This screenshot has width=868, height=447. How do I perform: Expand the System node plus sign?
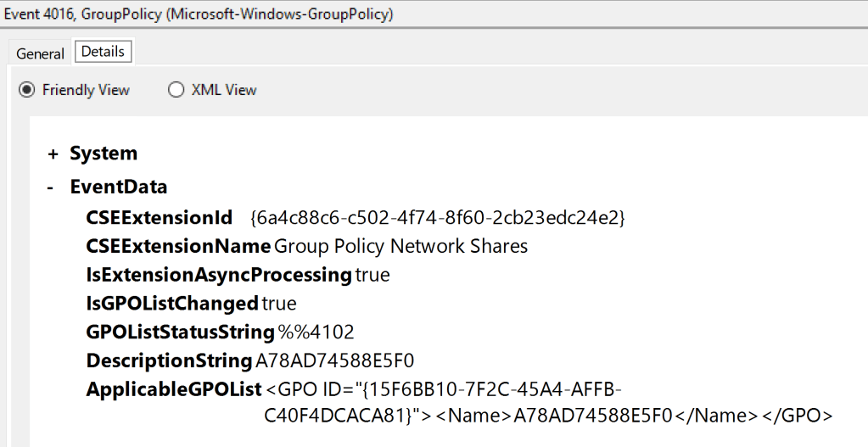point(53,154)
